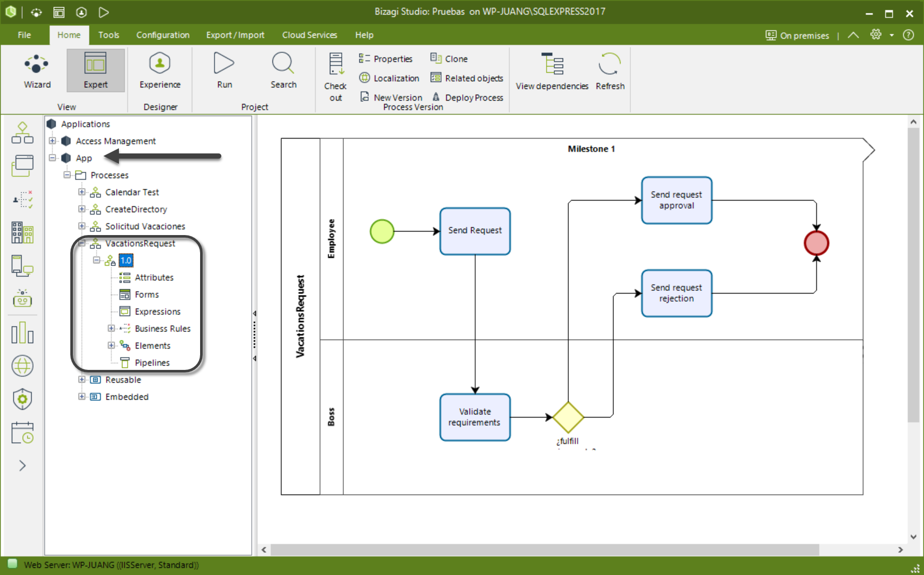Select the VacationsRequest process
The height and width of the screenshot is (575, 924).
point(140,243)
